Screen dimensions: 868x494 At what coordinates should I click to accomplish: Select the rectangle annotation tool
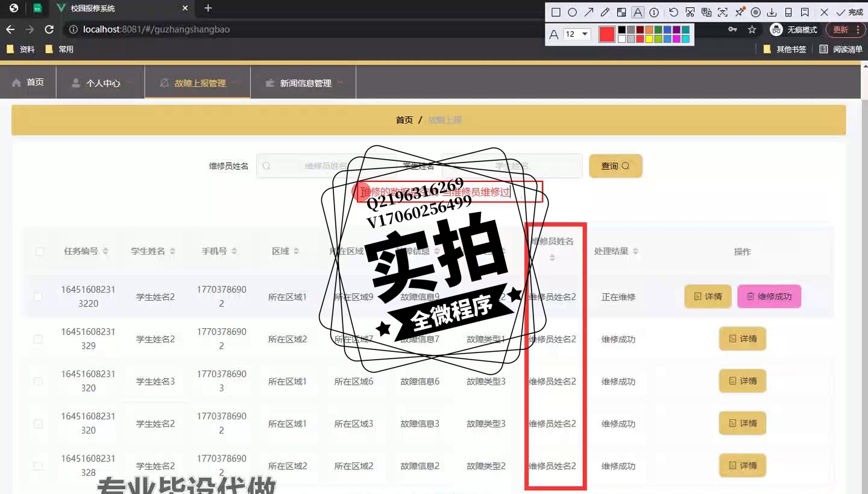click(556, 12)
